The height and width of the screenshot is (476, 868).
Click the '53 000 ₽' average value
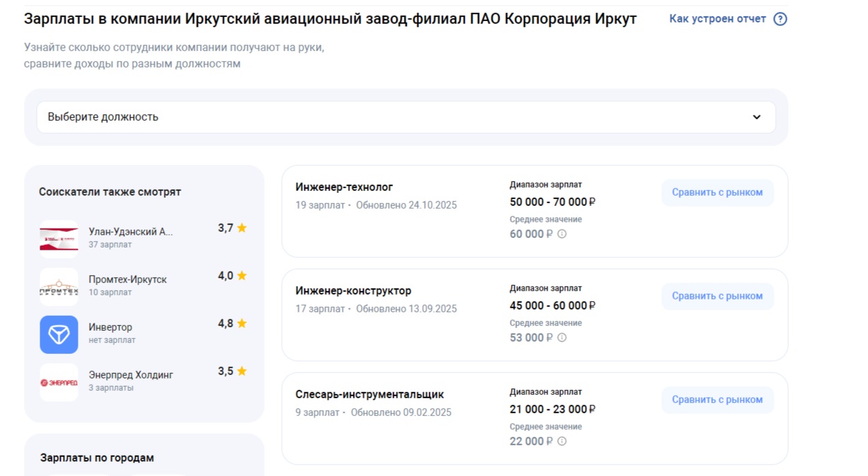coord(531,338)
